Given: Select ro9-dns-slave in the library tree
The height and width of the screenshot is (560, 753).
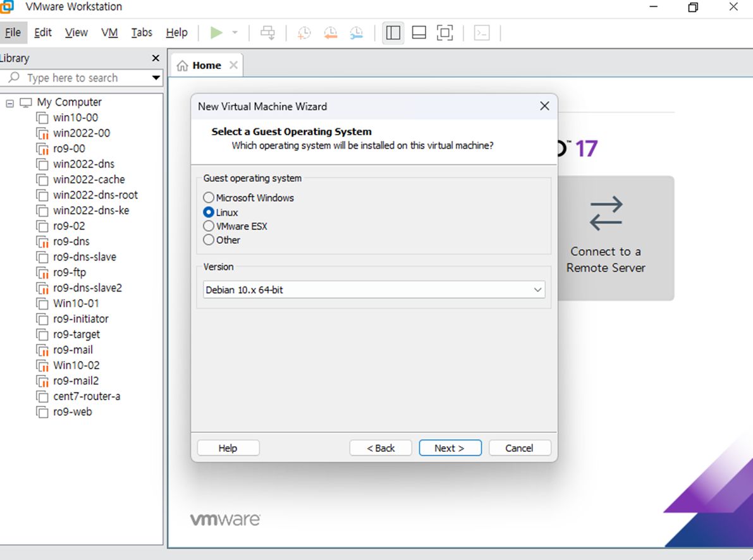Looking at the screenshot, I should pyautogui.click(x=85, y=257).
